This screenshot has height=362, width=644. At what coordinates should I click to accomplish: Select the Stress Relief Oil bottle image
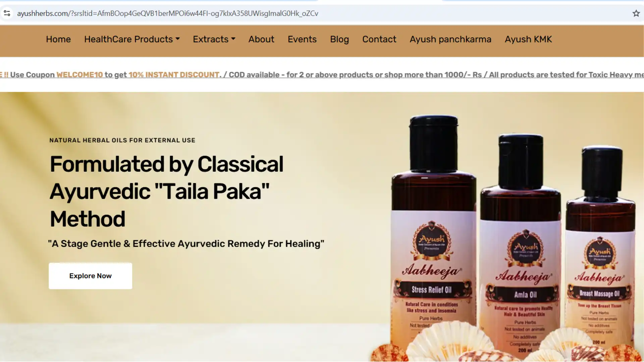tap(433, 235)
